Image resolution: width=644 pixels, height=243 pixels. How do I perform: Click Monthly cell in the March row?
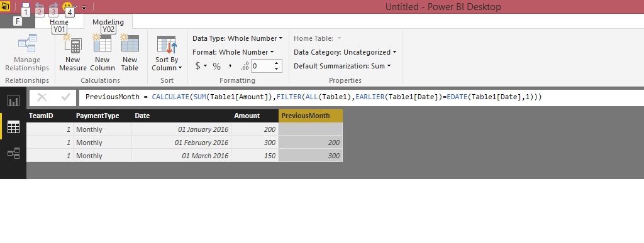coord(103,155)
